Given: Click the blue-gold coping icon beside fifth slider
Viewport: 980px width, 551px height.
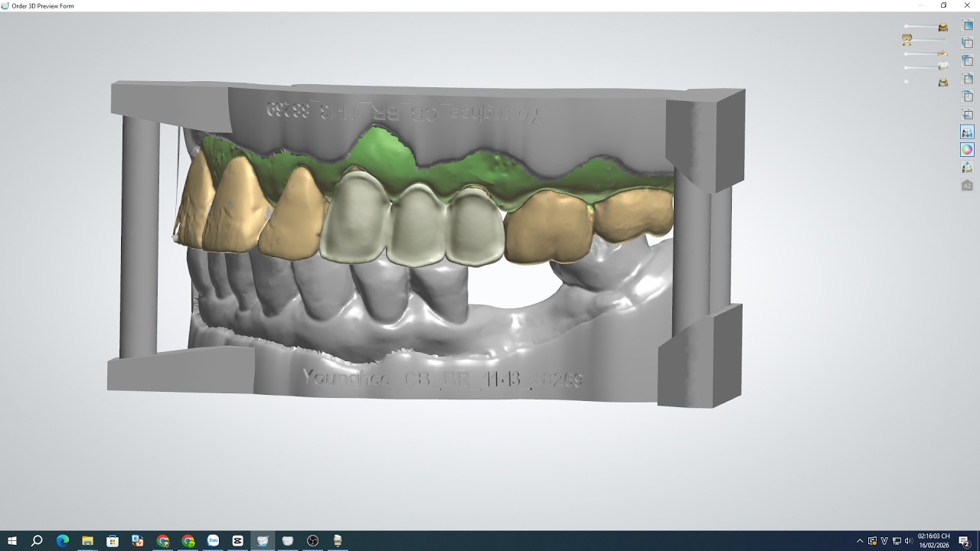Looking at the screenshot, I should point(943,82).
